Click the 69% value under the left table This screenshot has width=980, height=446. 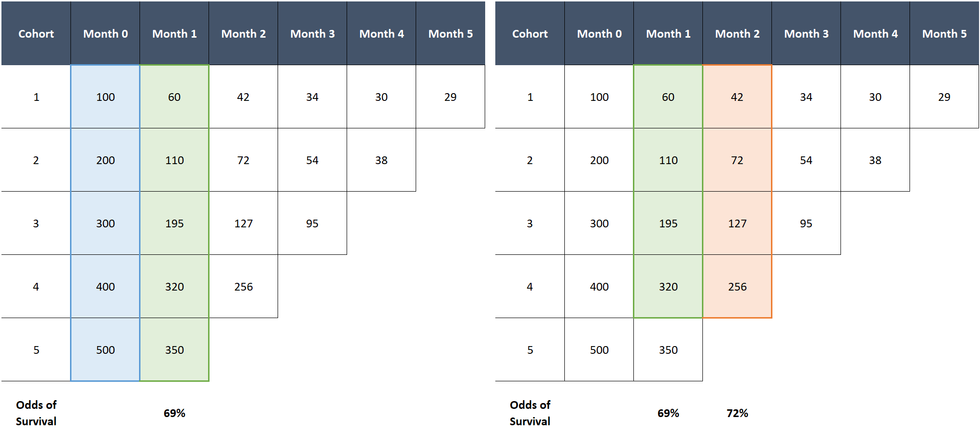point(174,413)
